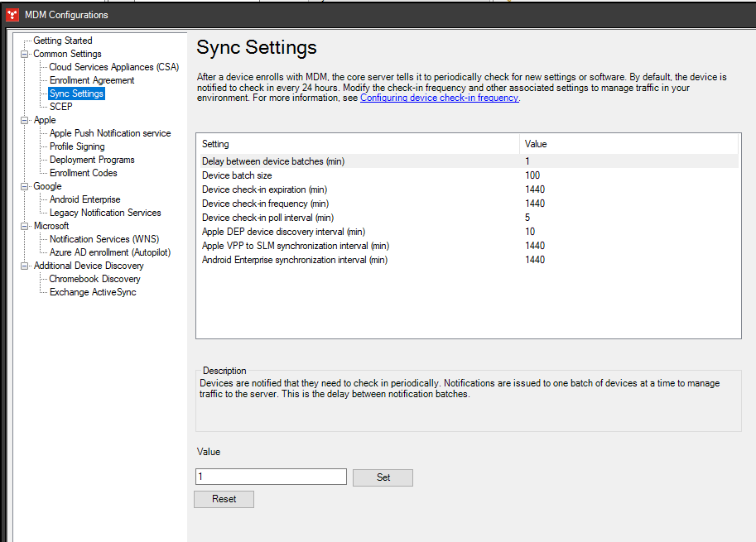Image resolution: width=756 pixels, height=542 pixels.
Task: Collapse the Common Settings tree node
Action: (25, 54)
